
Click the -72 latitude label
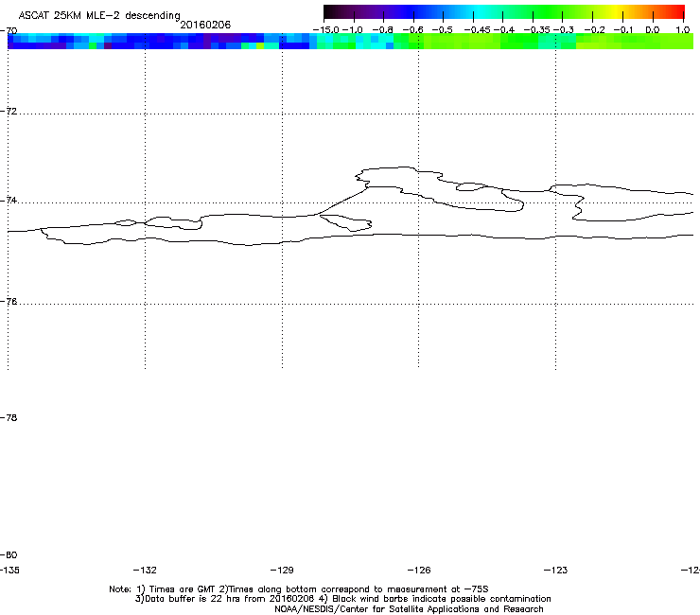pyautogui.click(x=9, y=111)
